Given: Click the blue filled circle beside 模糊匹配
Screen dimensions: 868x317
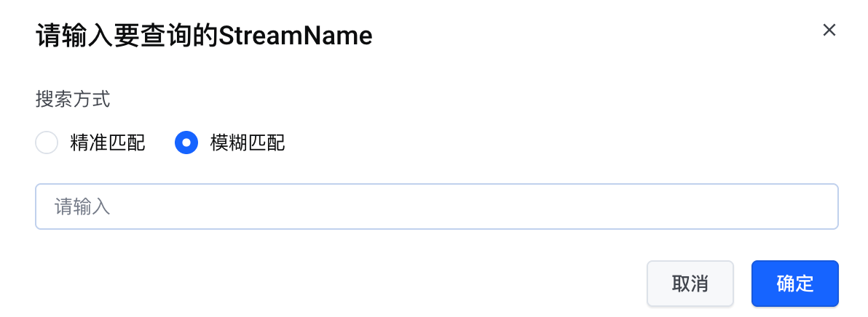Looking at the screenshot, I should [186, 143].
